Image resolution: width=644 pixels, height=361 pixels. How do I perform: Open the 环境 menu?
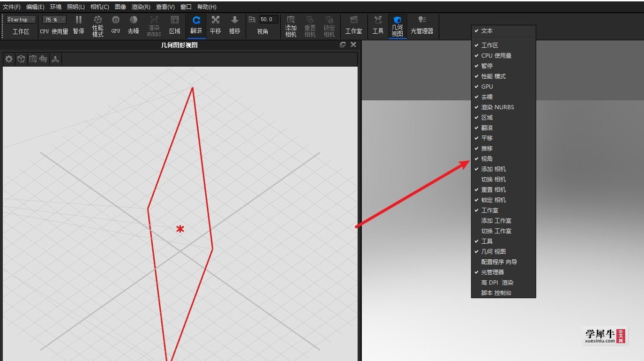(x=56, y=7)
